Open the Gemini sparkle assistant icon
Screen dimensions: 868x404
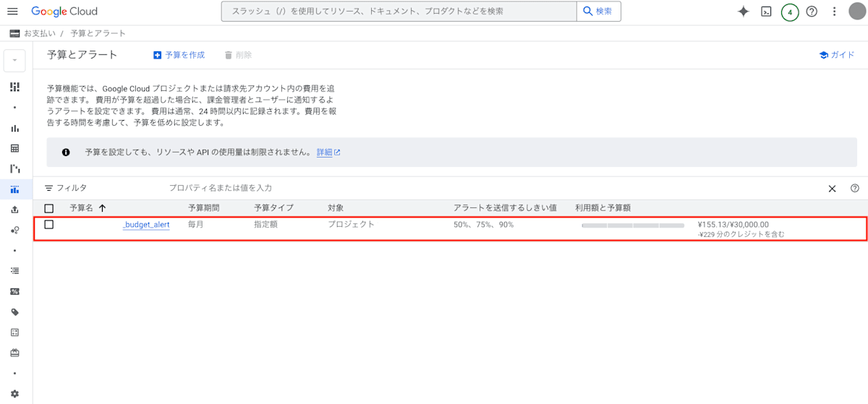click(x=743, y=12)
